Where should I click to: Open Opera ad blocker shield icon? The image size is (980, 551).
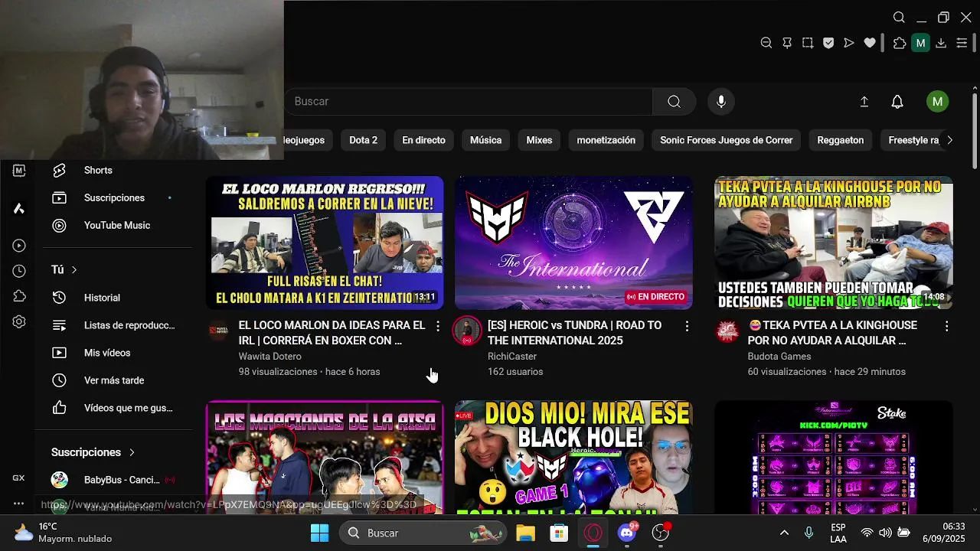tap(828, 43)
